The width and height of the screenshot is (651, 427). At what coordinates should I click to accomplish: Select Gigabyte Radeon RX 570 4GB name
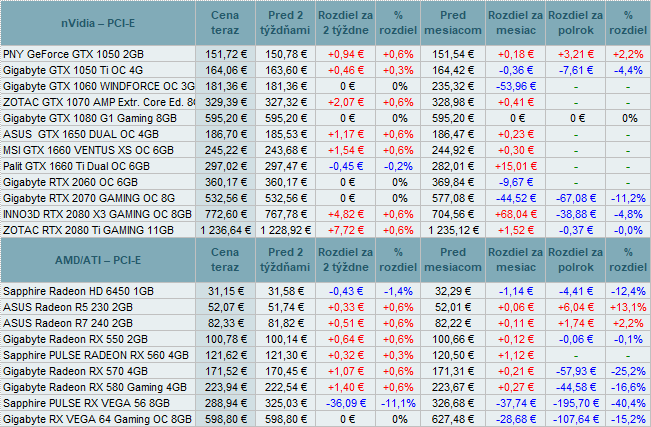click(x=76, y=371)
